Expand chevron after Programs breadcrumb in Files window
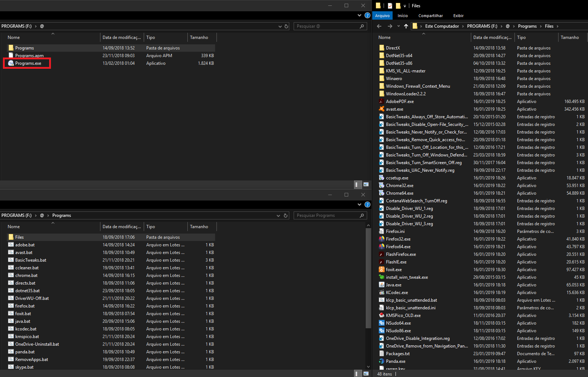This screenshot has width=588, height=377. tap(541, 26)
